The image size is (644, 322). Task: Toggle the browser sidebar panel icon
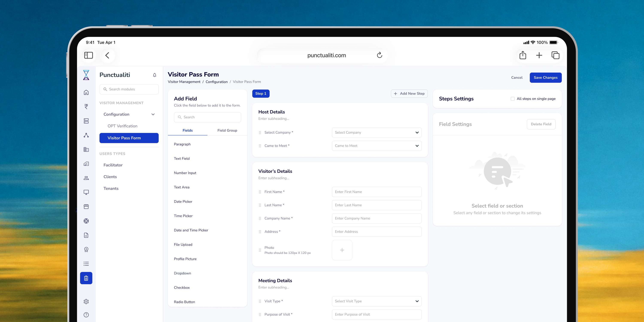click(88, 55)
